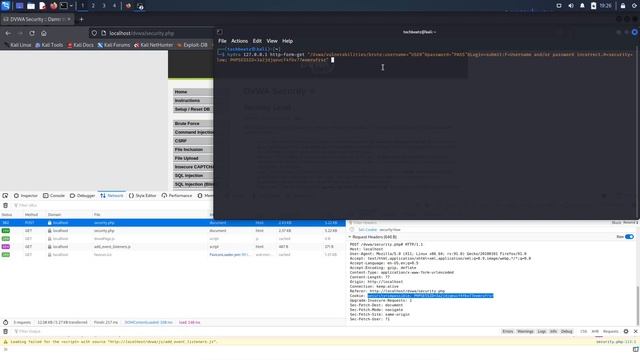The width and height of the screenshot is (640, 360).
Task: Toggle the Logs console filter
Action: pos(542,331)
